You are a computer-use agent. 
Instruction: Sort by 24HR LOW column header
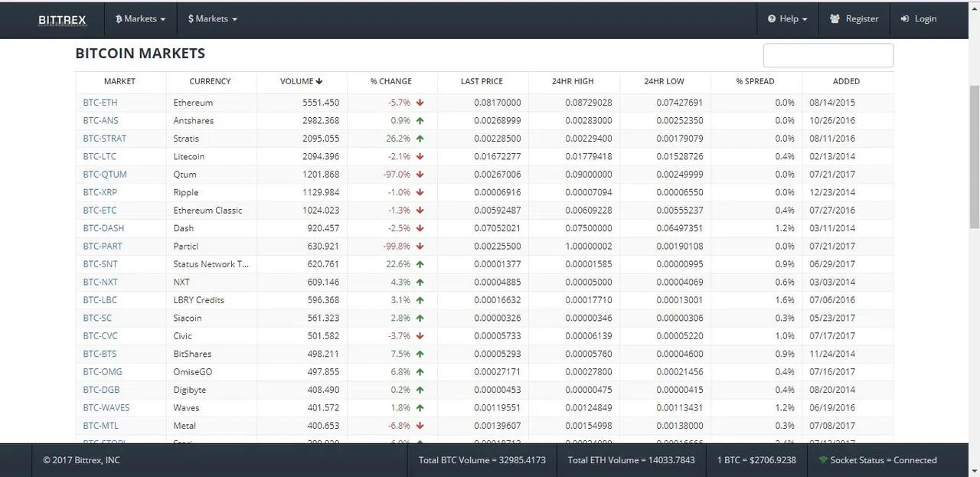tap(665, 81)
